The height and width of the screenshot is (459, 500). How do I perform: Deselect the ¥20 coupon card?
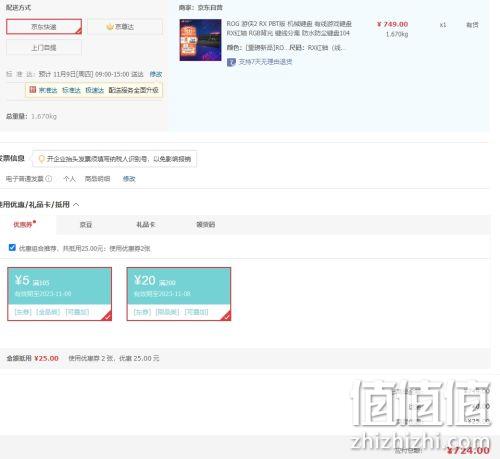coord(179,294)
